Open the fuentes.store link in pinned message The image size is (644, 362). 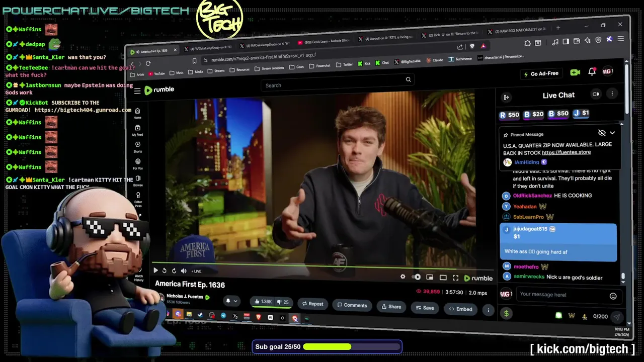coord(566,152)
